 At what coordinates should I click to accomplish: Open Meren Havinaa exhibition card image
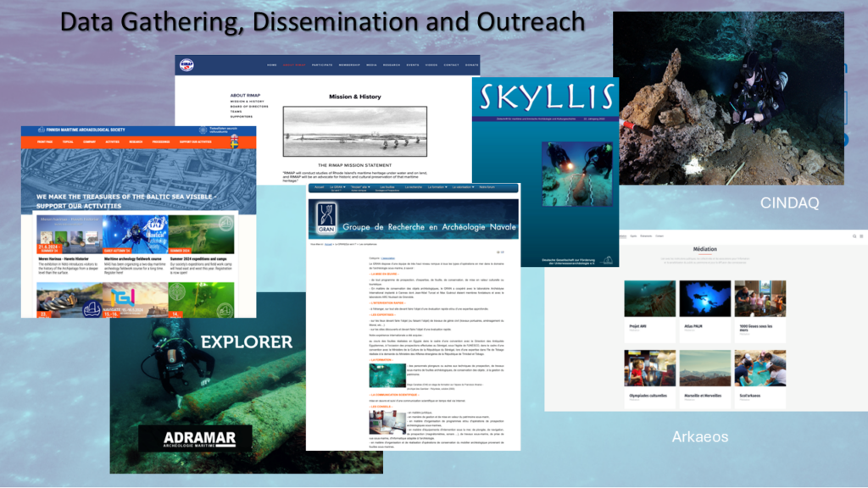pos(70,234)
